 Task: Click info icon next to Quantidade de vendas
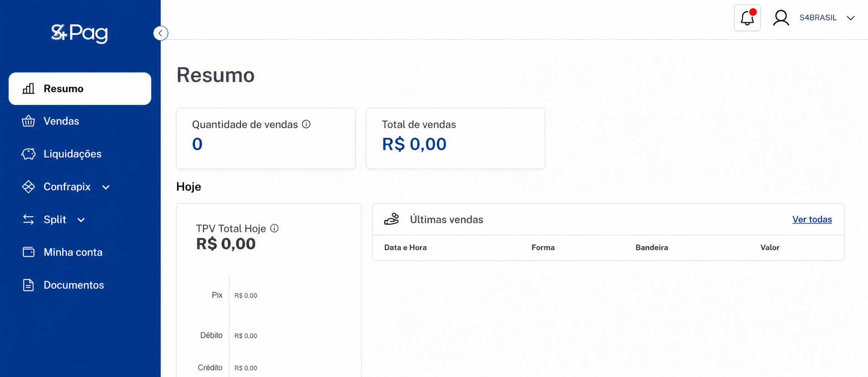point(306,124)
